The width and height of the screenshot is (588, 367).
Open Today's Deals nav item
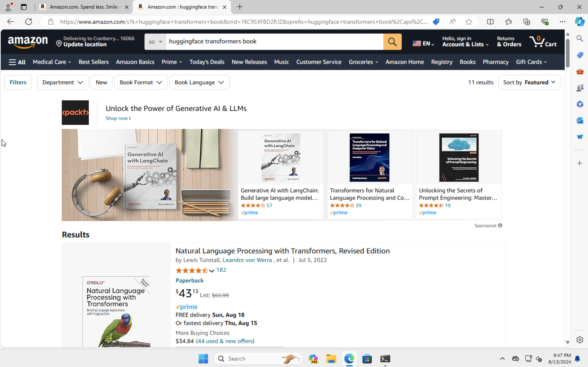[x=206, y=62]
